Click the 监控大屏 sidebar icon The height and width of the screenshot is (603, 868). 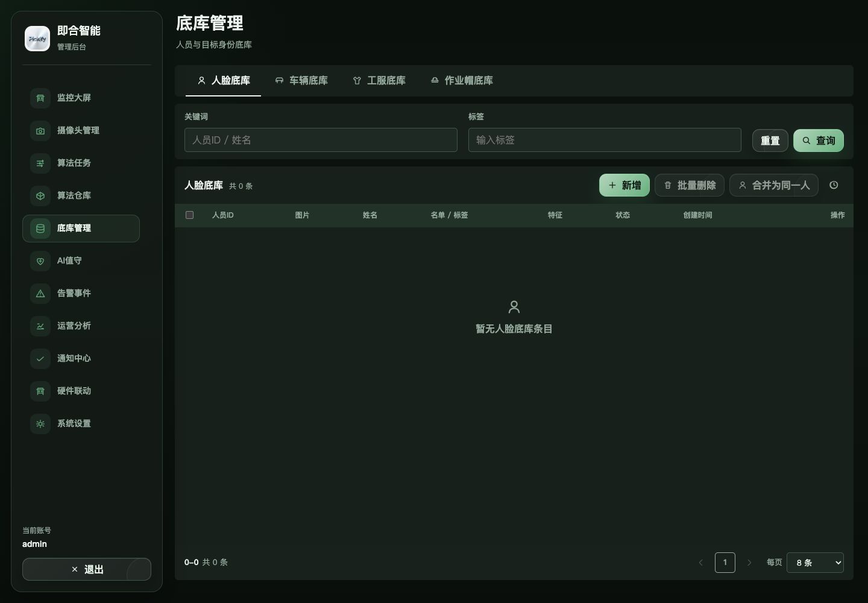tap(40, 98)
